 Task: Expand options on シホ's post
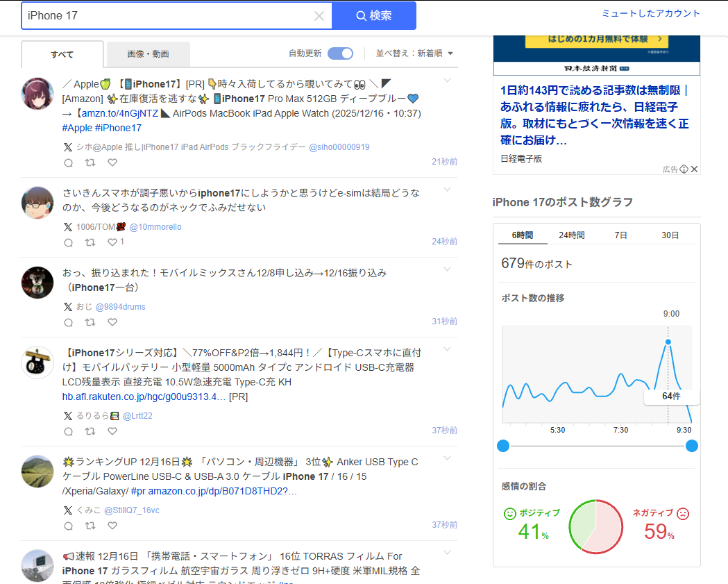point(447,81)
